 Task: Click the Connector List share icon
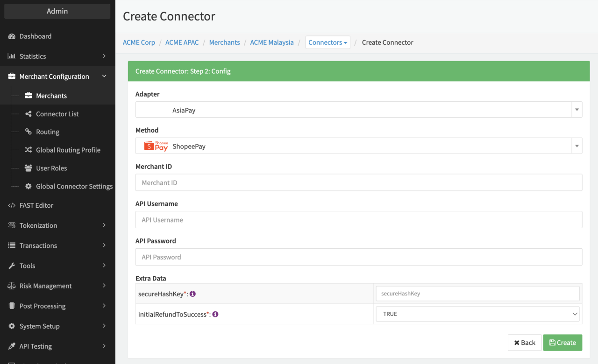pyautogui.click(x=28, y=114)
